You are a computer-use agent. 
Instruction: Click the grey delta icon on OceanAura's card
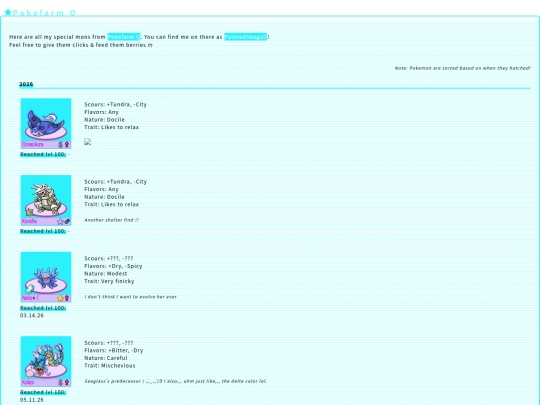(x=61, y=145)
